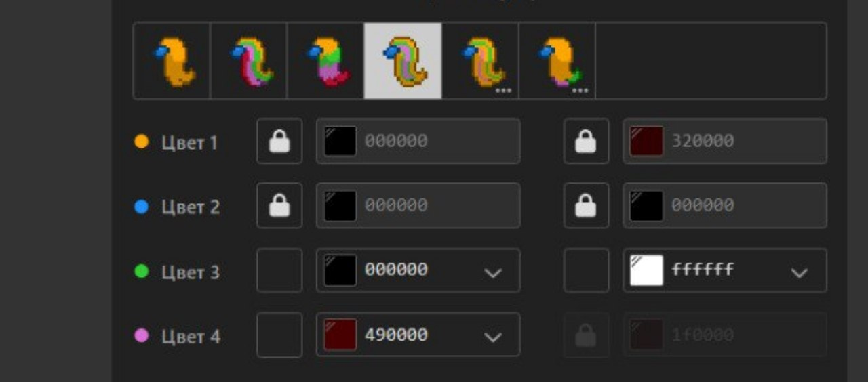Screen dimensions: 868x382
Task: Toggle the left lock icon for Цвет 2
Action: (279, 205)
